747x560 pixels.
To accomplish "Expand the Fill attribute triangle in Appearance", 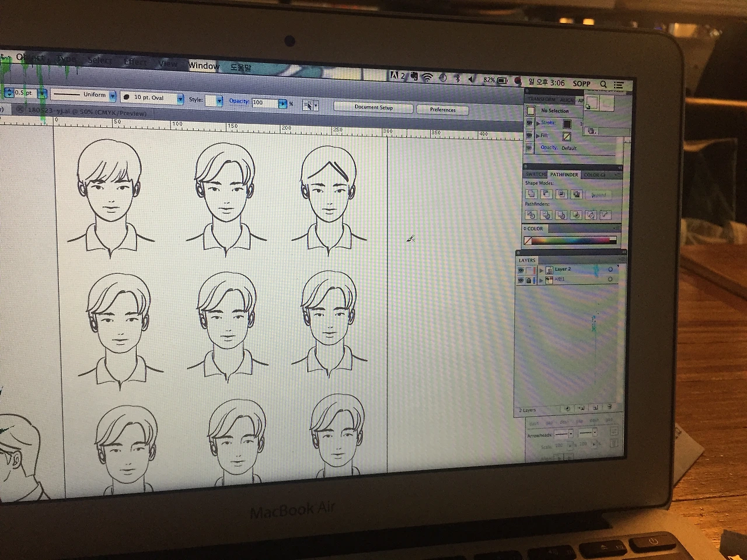I will coord(537,135).
